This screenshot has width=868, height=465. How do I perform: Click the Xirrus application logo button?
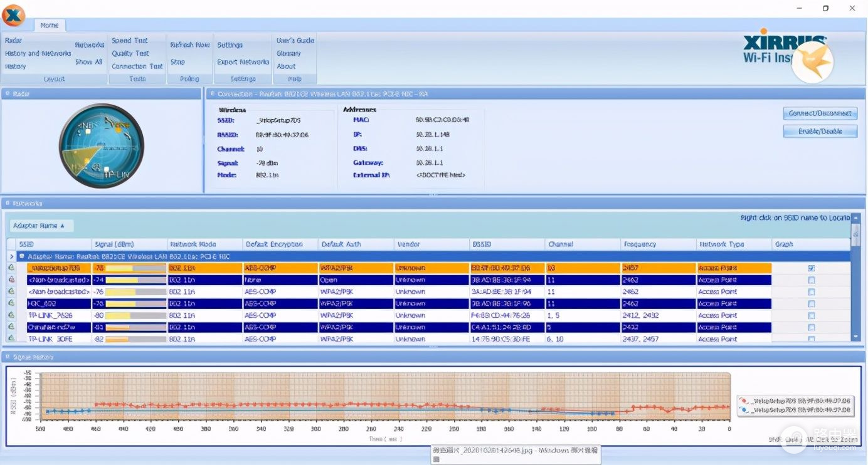[13, 15]
